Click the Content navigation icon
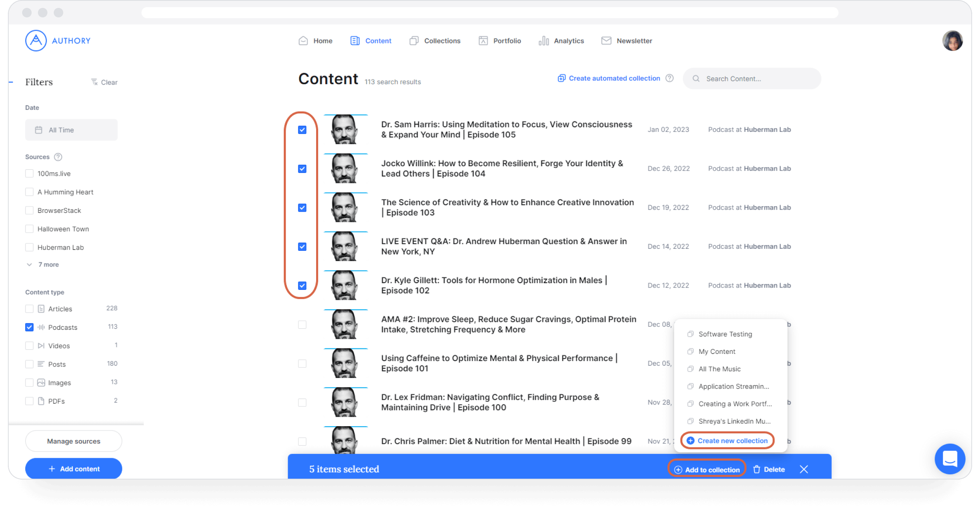 [354, 40]
